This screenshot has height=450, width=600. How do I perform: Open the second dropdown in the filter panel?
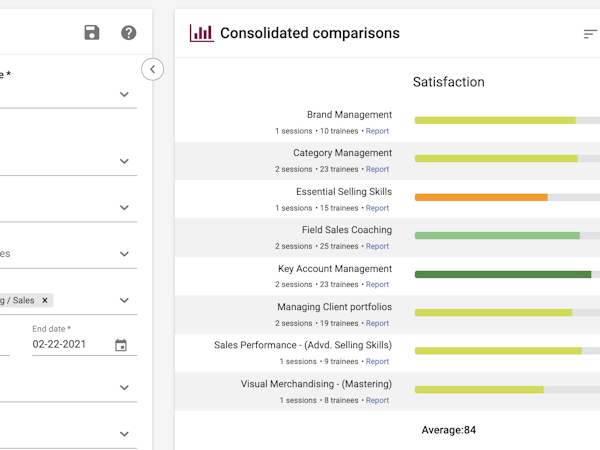(124, 161)
